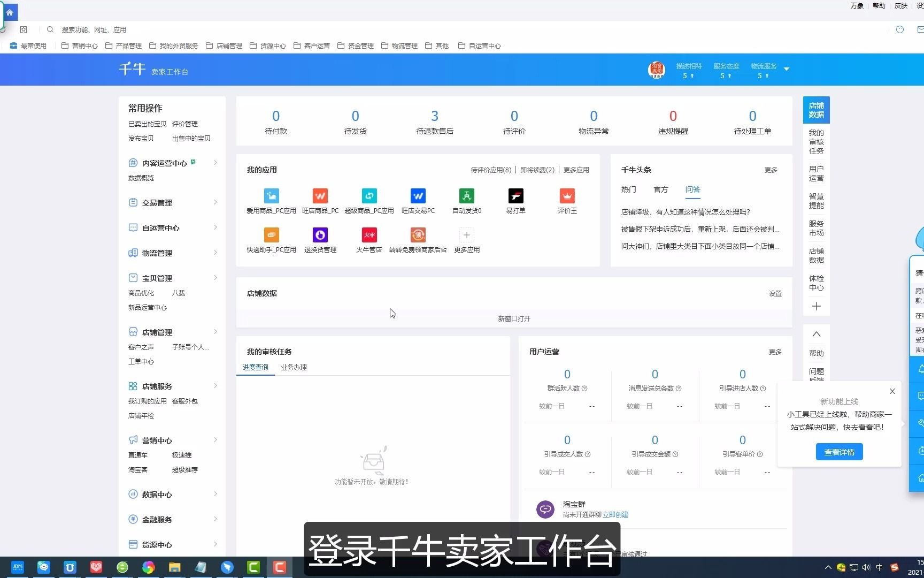The width and height of the screenshot is (924, 578).
Task: Click 查看详情 button in popup
Action: [839, 452]
